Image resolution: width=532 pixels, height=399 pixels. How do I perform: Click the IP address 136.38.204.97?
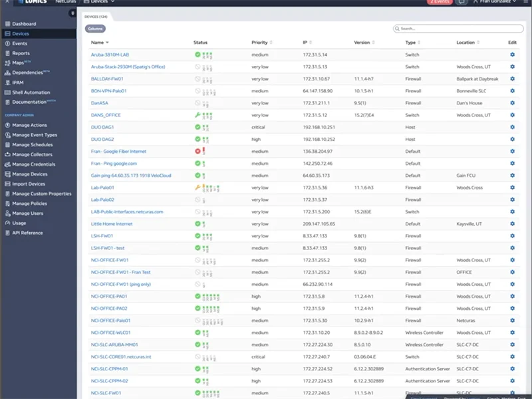[318, 152]
